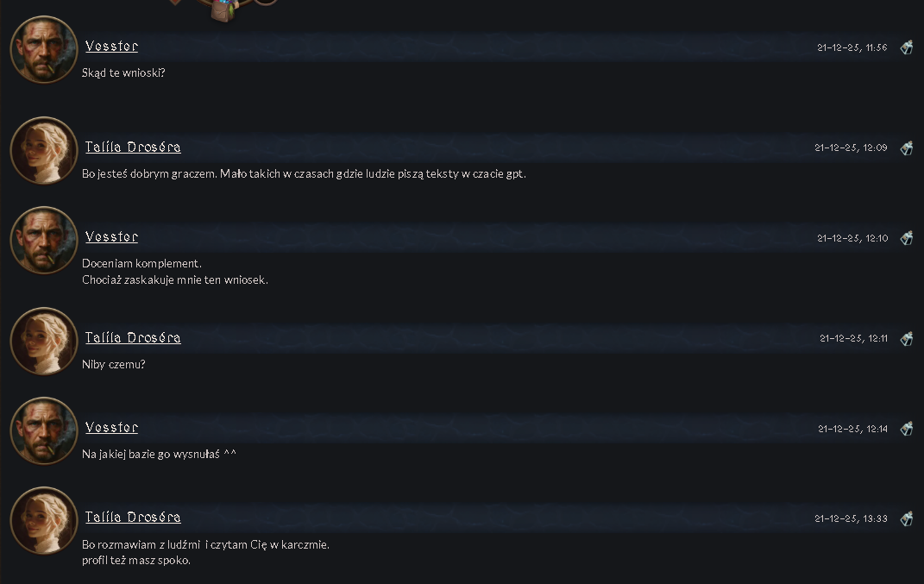Open the Vesster name link above 'Na jakiej bazie'

pyautogui.click(x=111, y=427)
